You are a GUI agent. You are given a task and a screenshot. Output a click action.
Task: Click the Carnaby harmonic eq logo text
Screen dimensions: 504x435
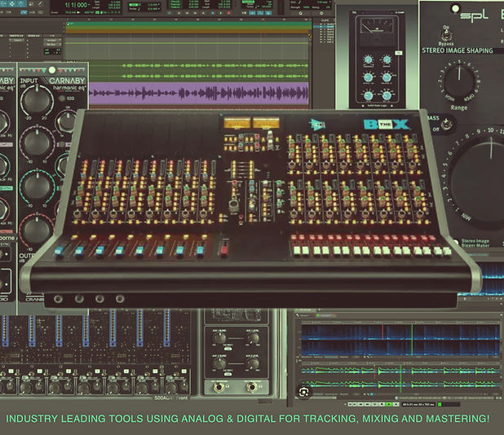(x=69, y=88)
